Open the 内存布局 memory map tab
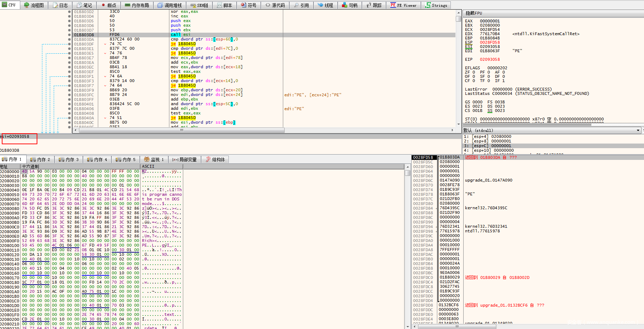 (137, 5)
